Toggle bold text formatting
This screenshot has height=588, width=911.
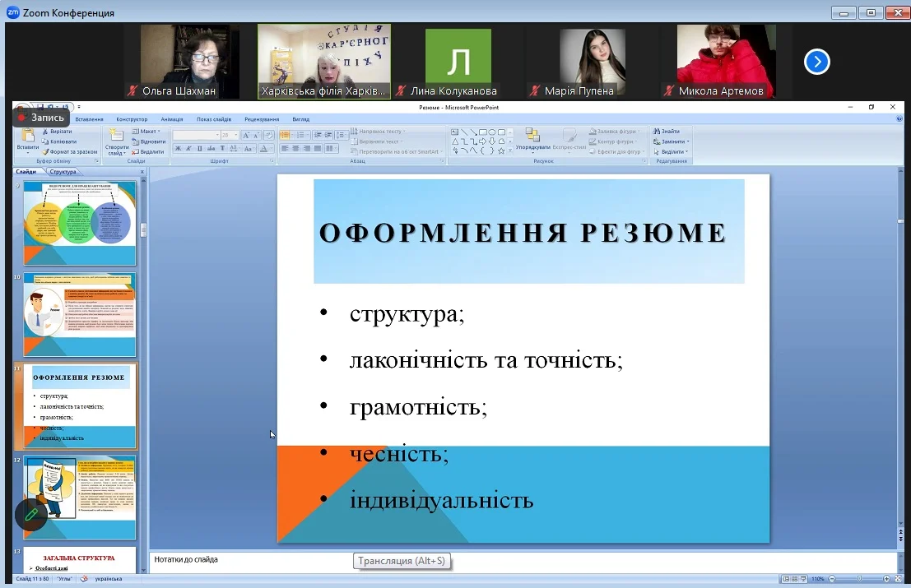tap(178, 149)
